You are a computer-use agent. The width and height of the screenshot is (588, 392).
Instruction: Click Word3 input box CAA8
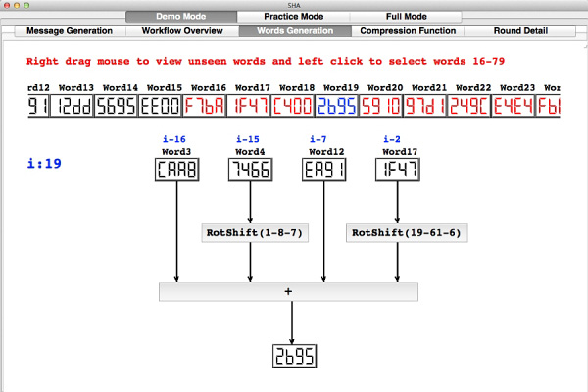point(176,171)
